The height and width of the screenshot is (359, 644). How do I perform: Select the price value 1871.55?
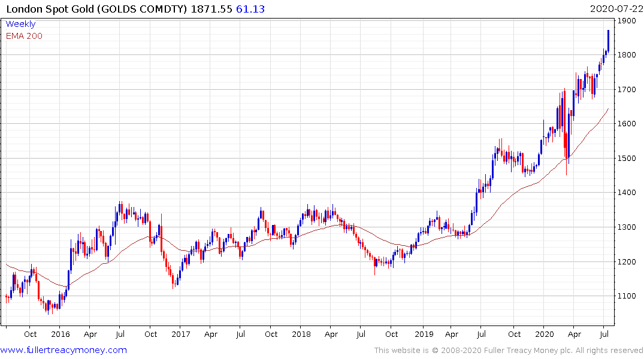(x=211, y=9)
